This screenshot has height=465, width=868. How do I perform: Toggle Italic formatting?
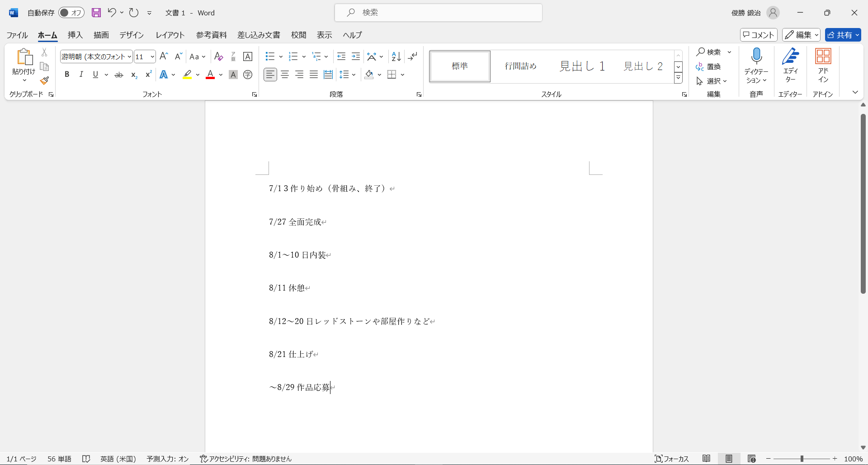(81, 75)
